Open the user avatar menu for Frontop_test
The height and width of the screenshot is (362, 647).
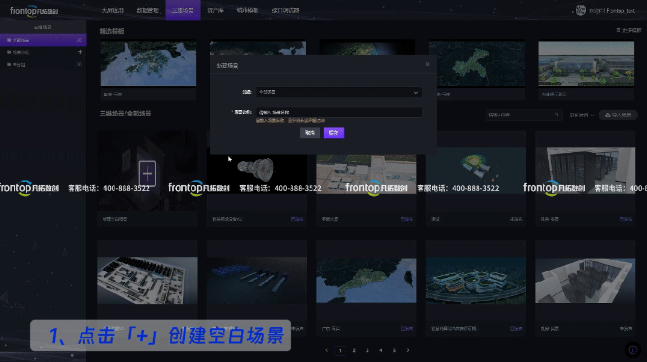(581, 10)
